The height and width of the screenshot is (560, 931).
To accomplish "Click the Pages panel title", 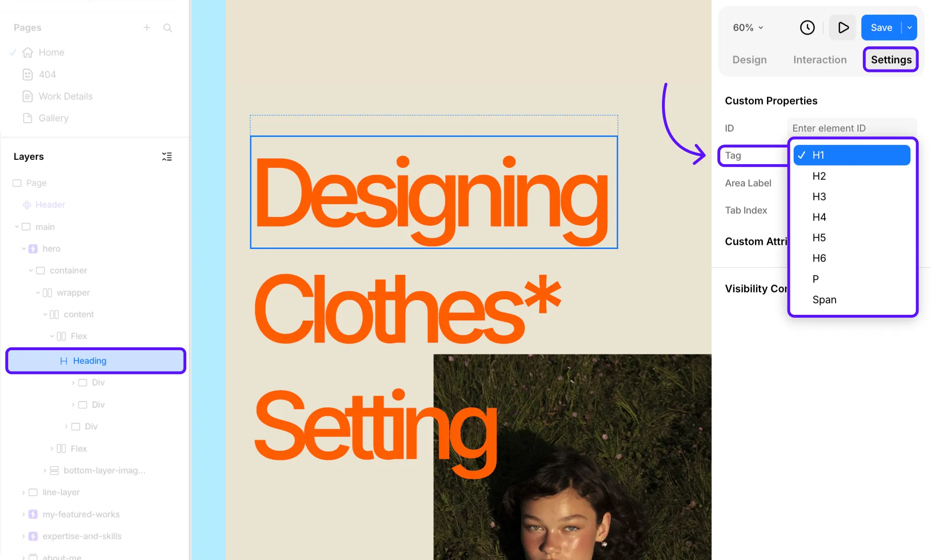I will (27, 28).
